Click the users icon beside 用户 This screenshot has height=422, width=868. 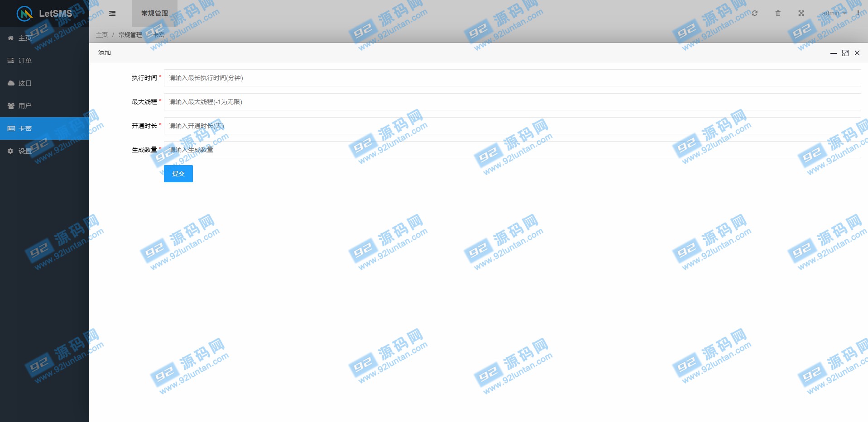point(11,105)
